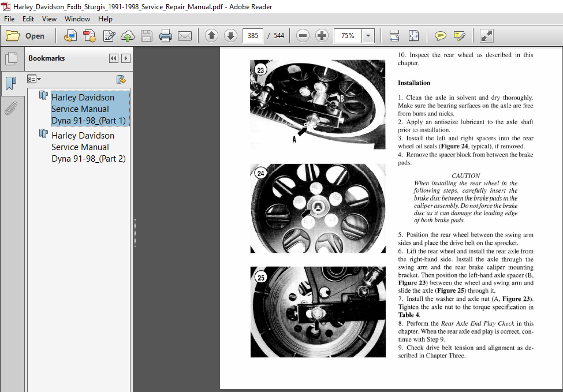The image size is (563, 392).
Task: Open the Edit menu
Action: [28, 19]
